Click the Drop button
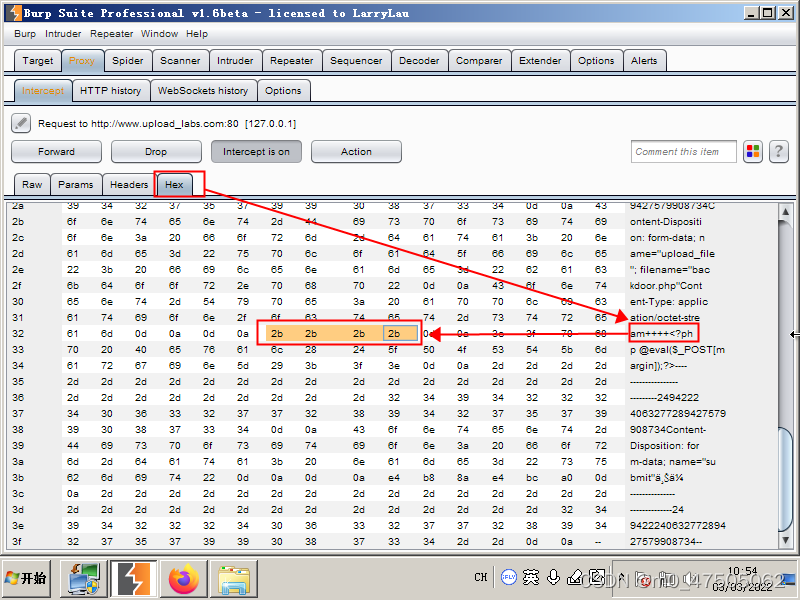 (156, 152)
